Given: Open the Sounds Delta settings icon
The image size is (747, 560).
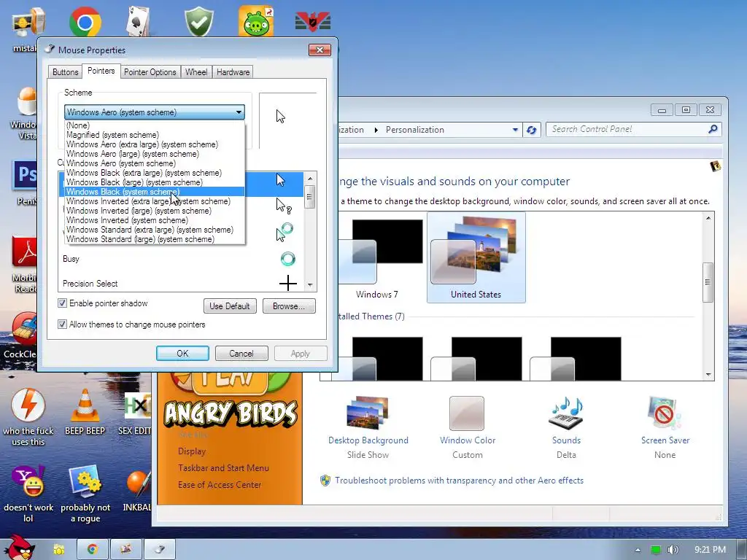Looking at the screenshot, I should tap(566, 427).
